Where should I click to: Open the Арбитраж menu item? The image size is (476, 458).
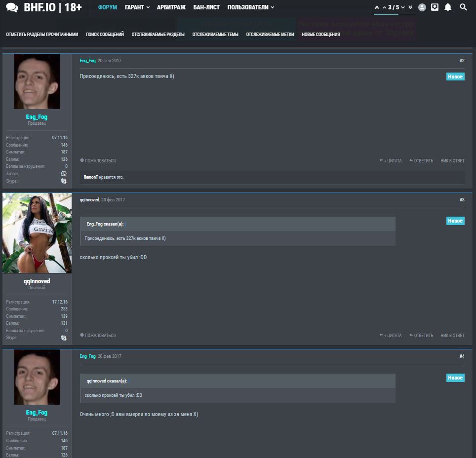click(171, 7)
